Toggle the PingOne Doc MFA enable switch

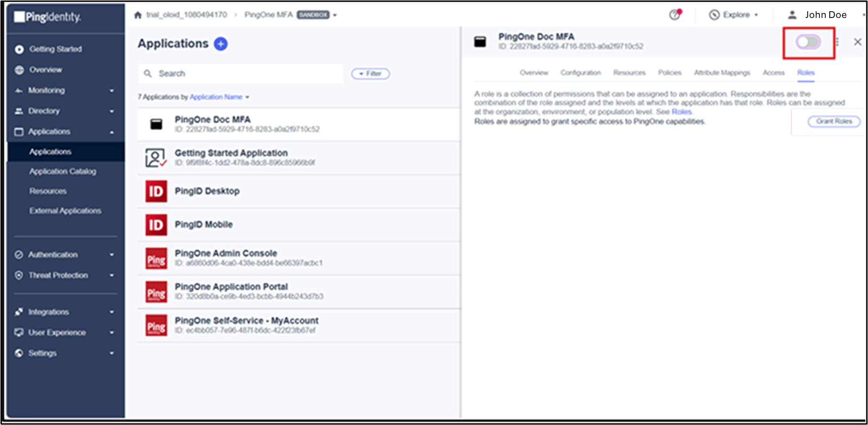[808, 42]
